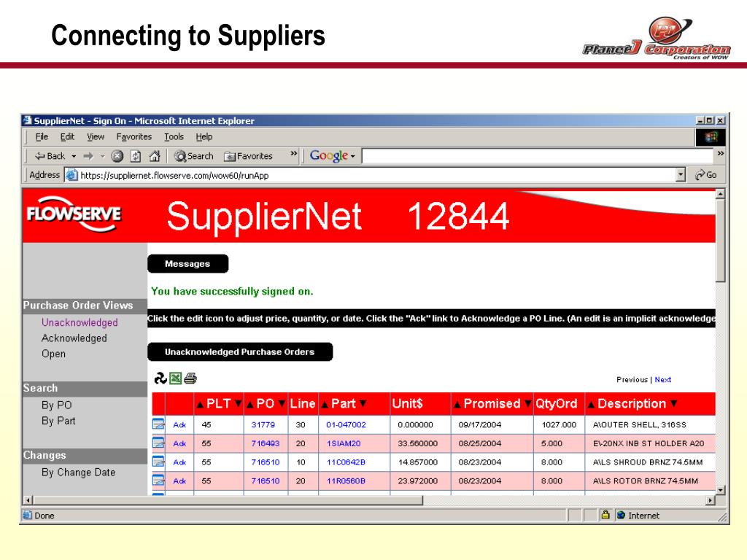View changes By Change Date
The image size is (747, 560).
click(78, 472)
